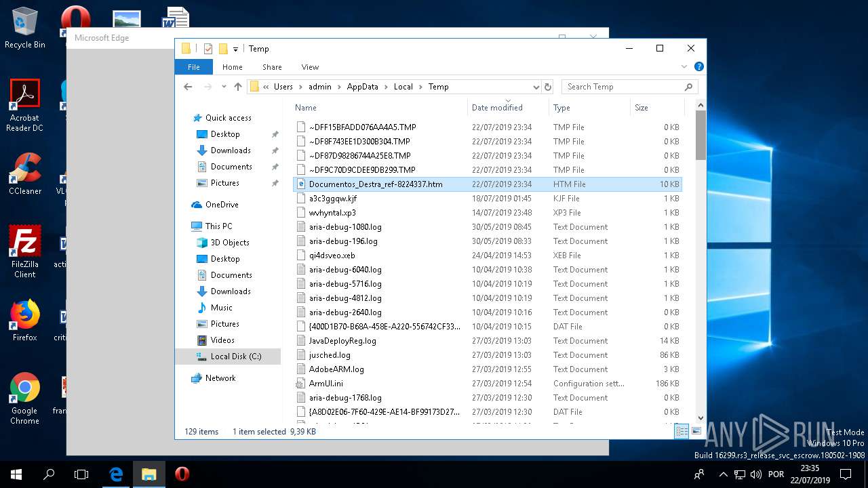The width and height of the screenshot is (868, 488).
Task: Refresh the Temp folder view
Action: (548, 87)
